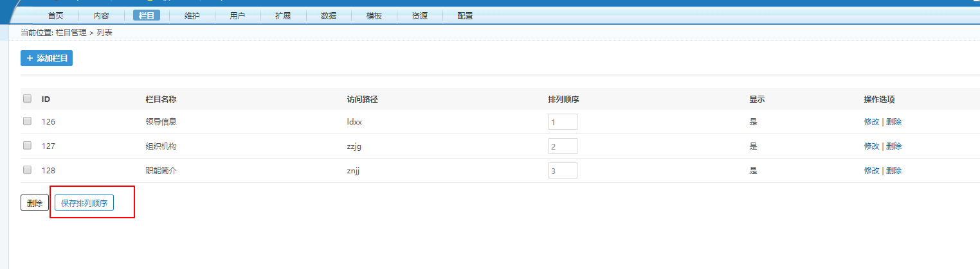Focus the sort order field for 领导信息

pos(563,121)
